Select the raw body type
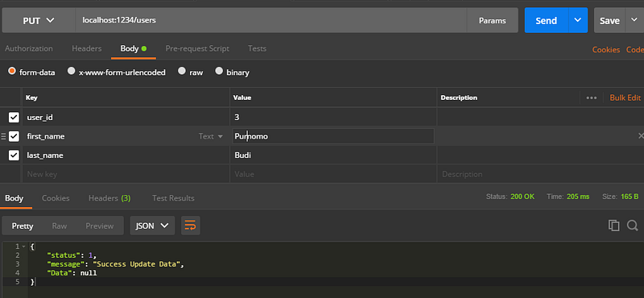This screenshot has width=644, height=298. (x=182, y=71)
